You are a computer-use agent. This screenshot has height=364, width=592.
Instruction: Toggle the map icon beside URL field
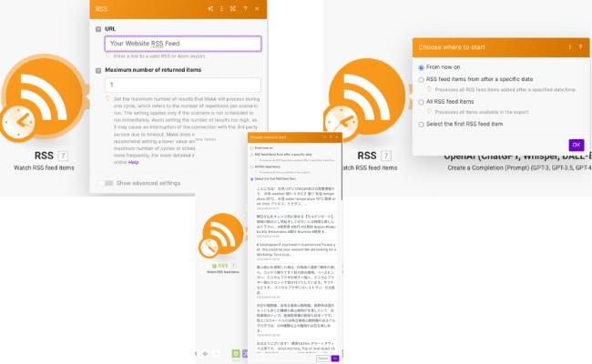98,29
